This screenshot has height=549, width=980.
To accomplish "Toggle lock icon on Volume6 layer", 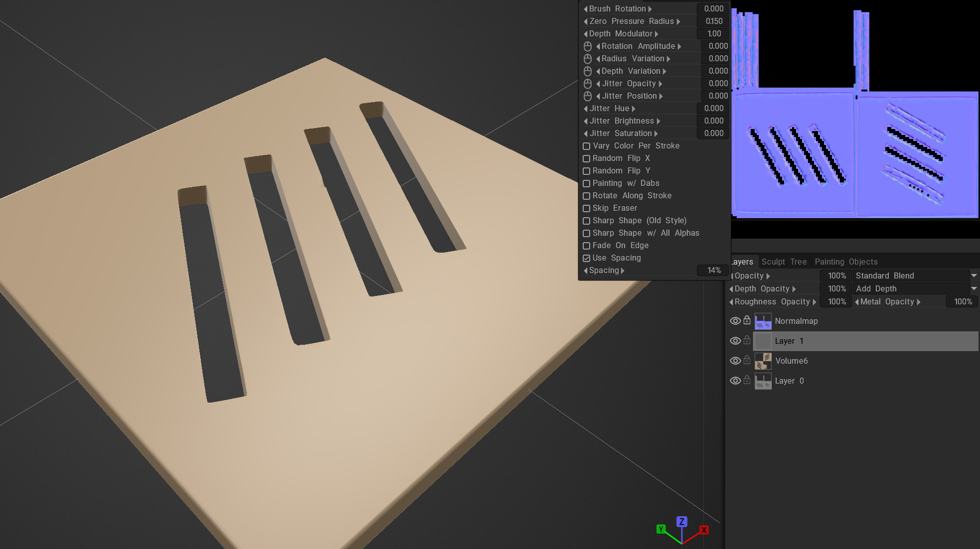I will click(x=747, y=360).
